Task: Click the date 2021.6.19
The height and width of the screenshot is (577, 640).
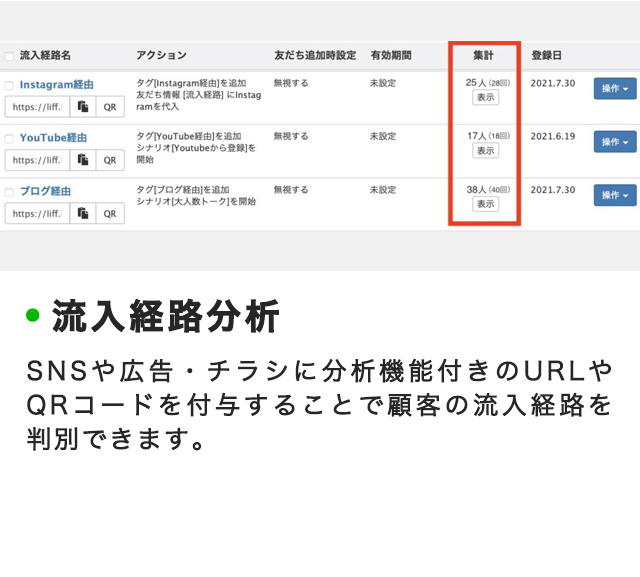Action: 553,136
